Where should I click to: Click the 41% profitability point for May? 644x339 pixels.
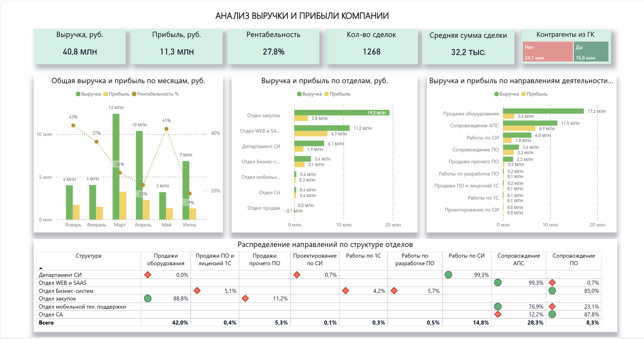point(166,129)
